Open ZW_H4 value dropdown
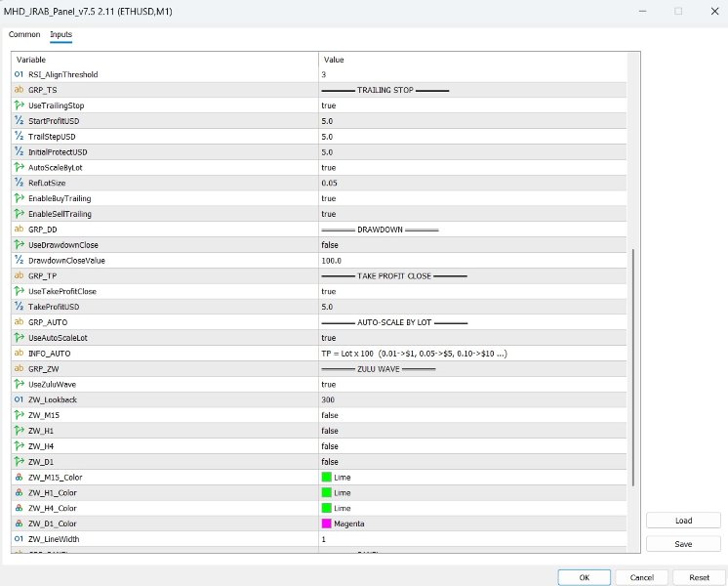 coord(472,446)
